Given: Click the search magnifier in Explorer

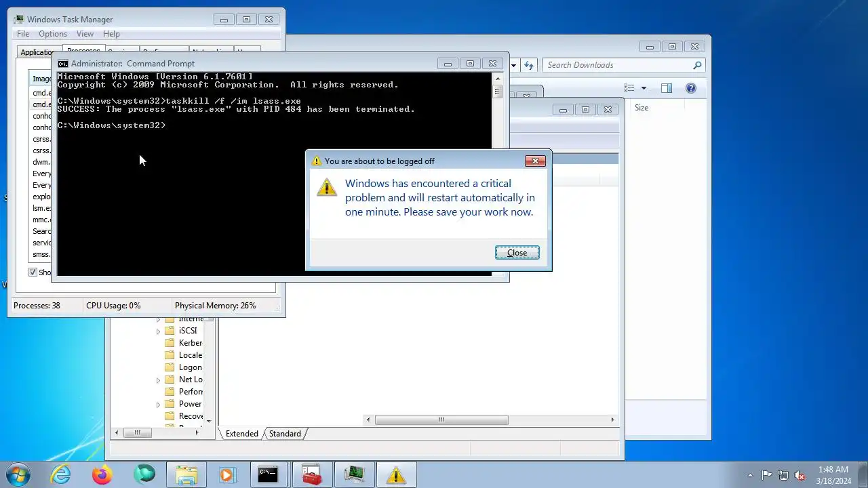Looking at the screenshot, I should pos(697,65).
